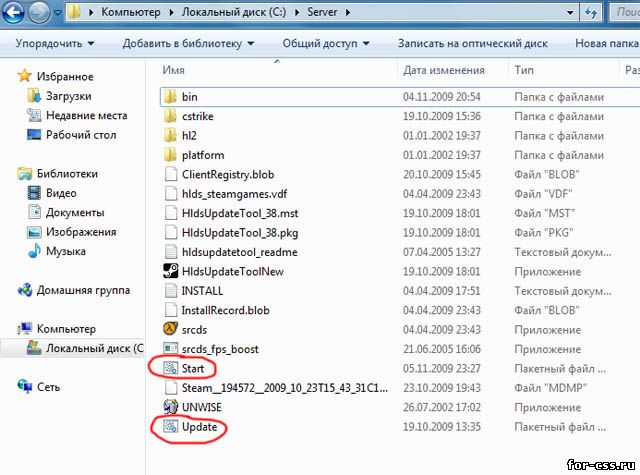Select the cstrike folder icon

coord(170,116)
